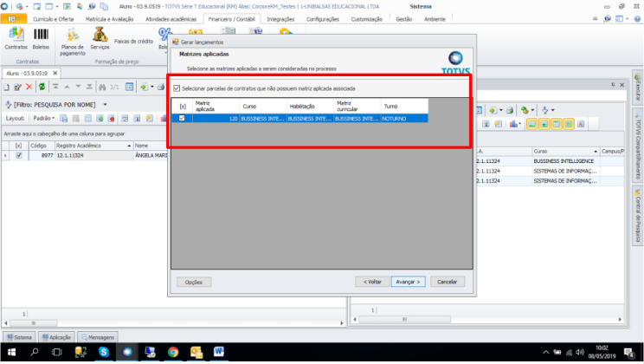
Task: Toggle checkbox for record 8977 row
Action: coord(19,156)
